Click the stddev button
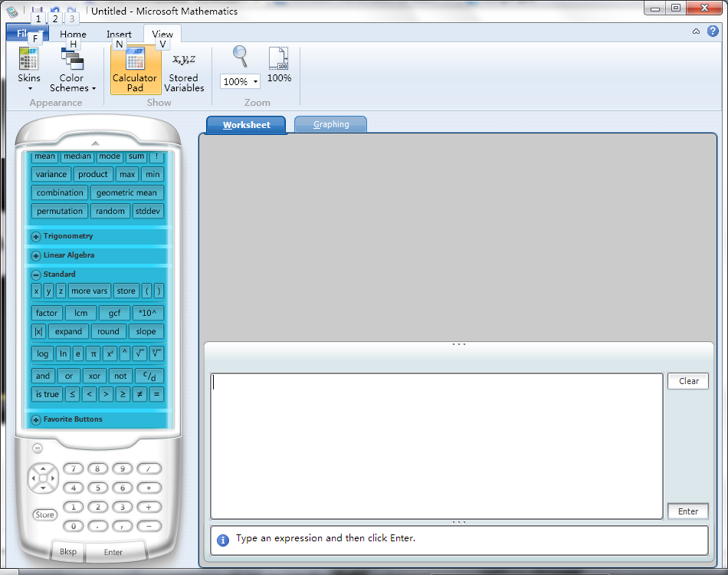The image size is (728, 575). pyautogui.click(x=148, y=211)
